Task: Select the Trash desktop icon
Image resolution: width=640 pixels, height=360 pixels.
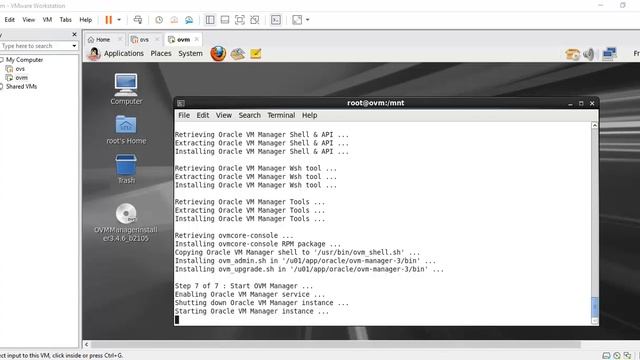Action: coord(126,169)
